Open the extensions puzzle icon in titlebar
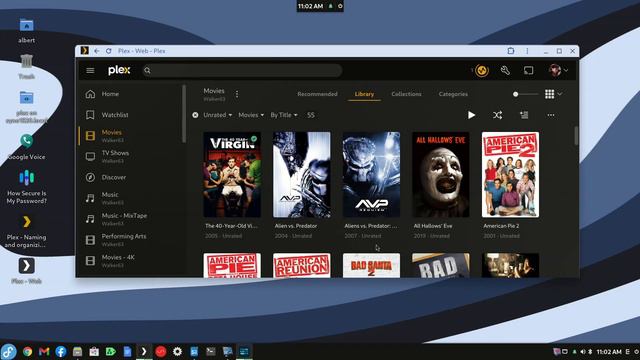 (x=511, y=51)
